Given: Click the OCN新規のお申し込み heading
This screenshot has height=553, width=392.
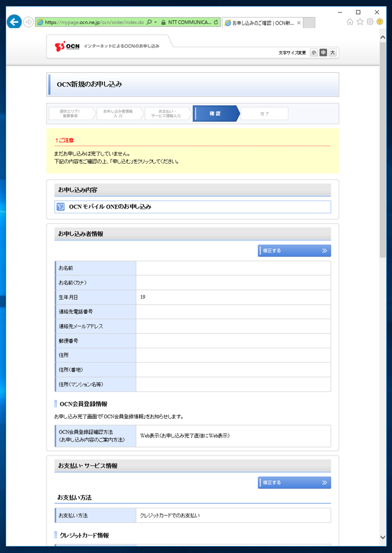Looking at the screenshot, I should pos(89,84).
